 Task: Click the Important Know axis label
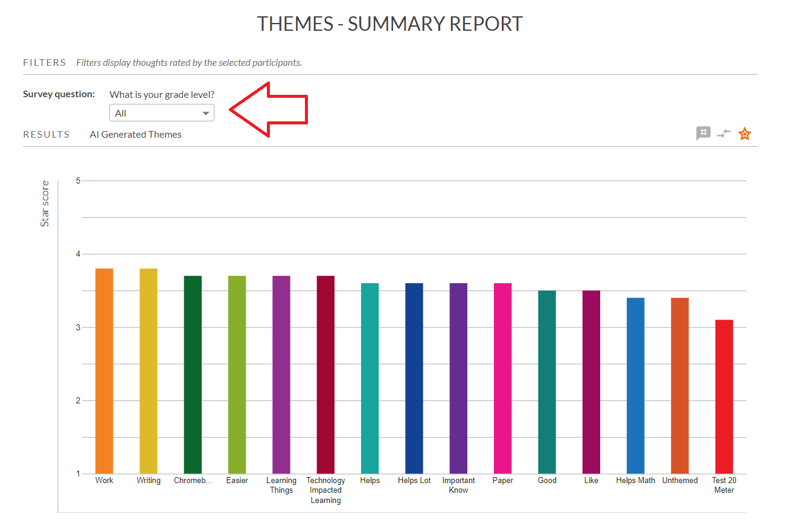pos(458,486)
